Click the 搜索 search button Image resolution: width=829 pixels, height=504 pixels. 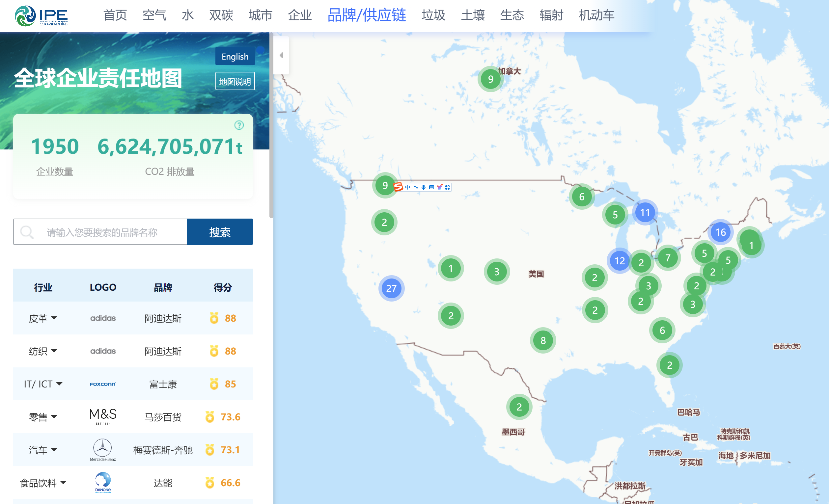(220, 232)
